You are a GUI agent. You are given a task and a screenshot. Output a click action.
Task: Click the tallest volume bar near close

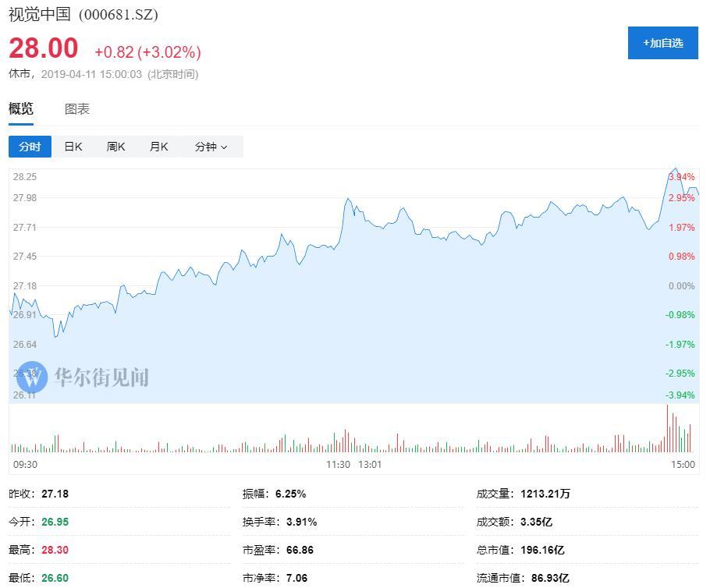(667, 429)
